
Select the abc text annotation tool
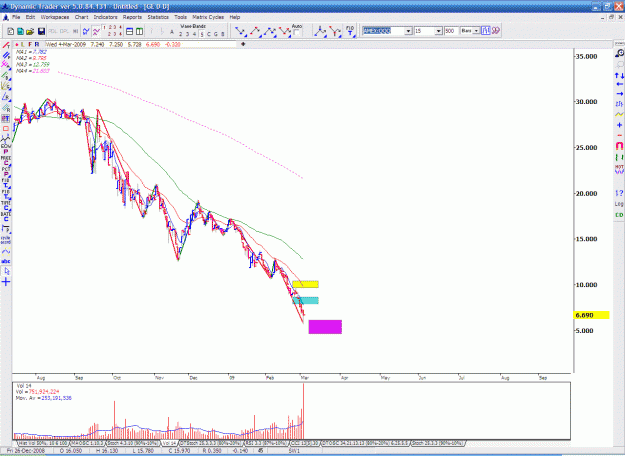[x=6, y=261]
